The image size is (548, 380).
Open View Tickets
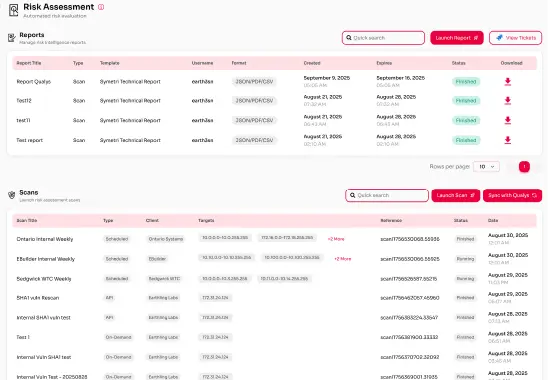point(515,38)
